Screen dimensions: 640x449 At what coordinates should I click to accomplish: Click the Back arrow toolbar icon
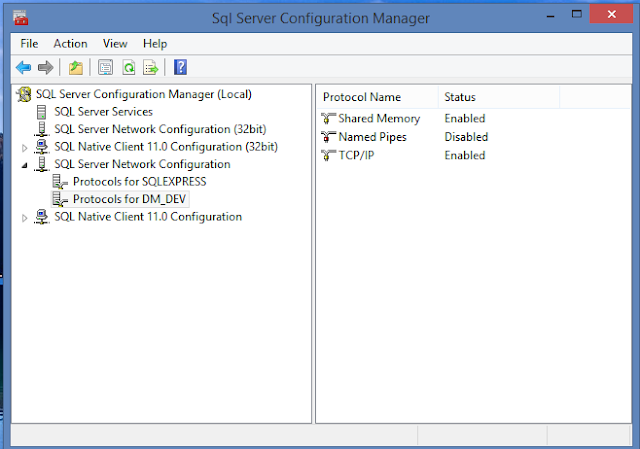pyautogui.click(x=24, y=68)
